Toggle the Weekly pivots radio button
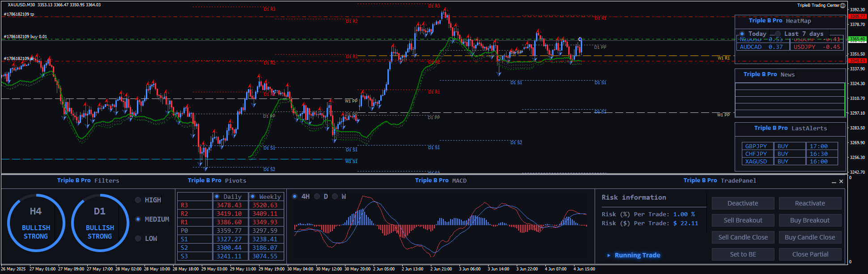The width and height of the screenshot is (868, 274). pyautogui.click(x=253, y=197)
